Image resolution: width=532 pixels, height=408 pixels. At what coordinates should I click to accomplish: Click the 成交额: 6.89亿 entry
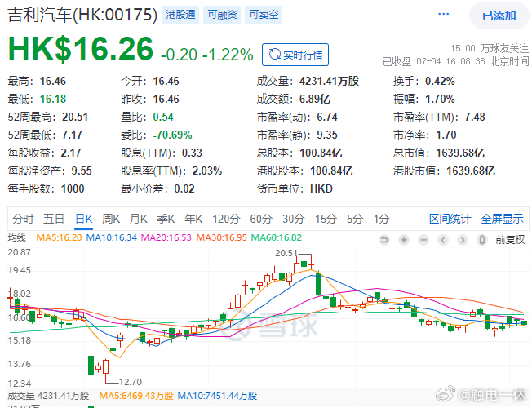(294, 99)
